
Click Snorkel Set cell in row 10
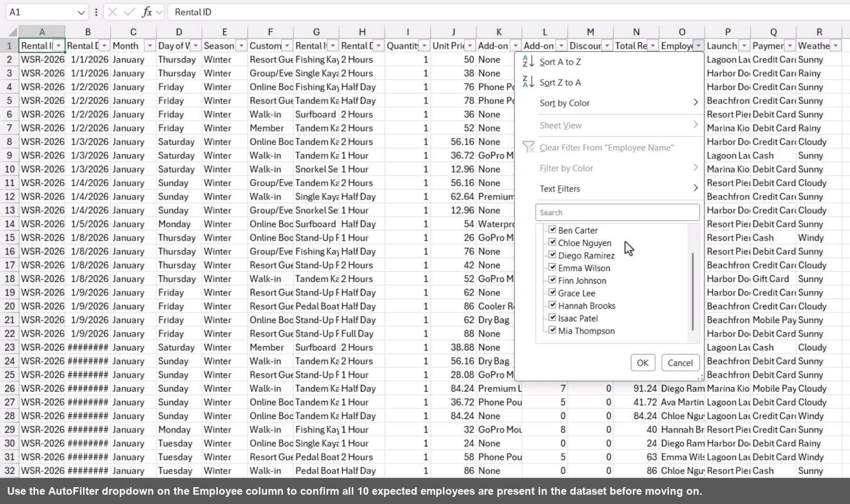coord(316,169)
